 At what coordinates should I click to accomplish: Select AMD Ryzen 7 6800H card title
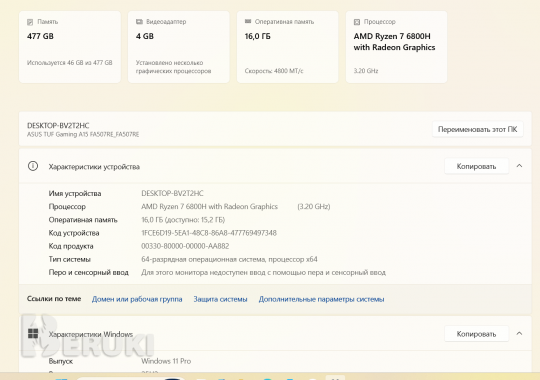tap(394, 42)
